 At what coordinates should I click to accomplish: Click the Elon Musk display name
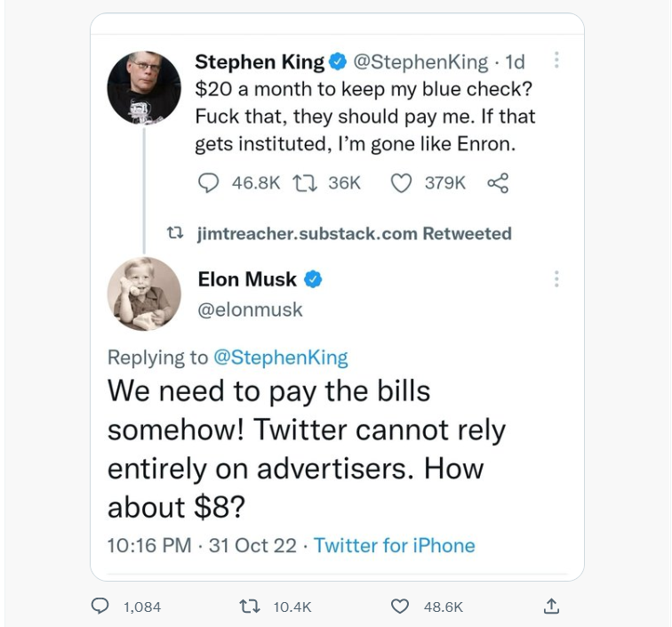pos(247,279)
